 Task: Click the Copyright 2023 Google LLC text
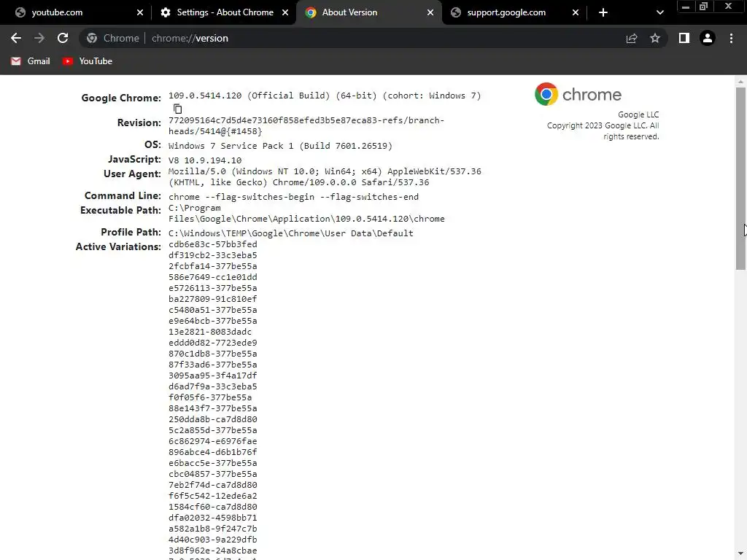(603, 131)
